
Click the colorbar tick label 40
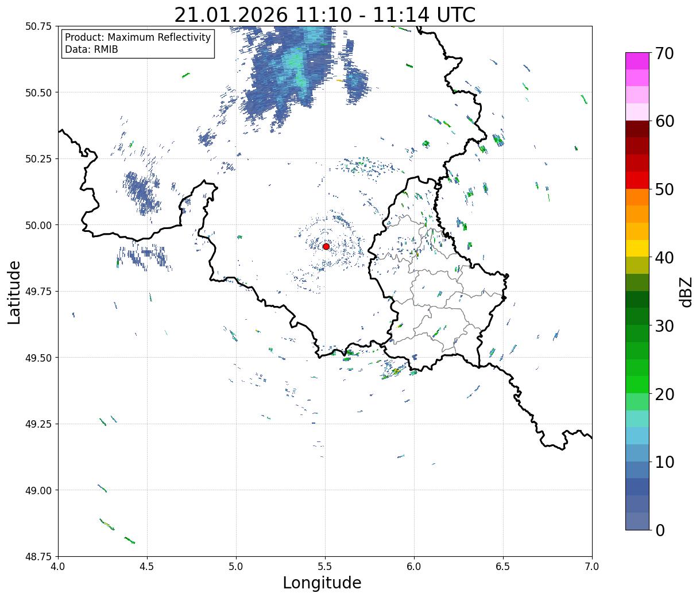664,258
